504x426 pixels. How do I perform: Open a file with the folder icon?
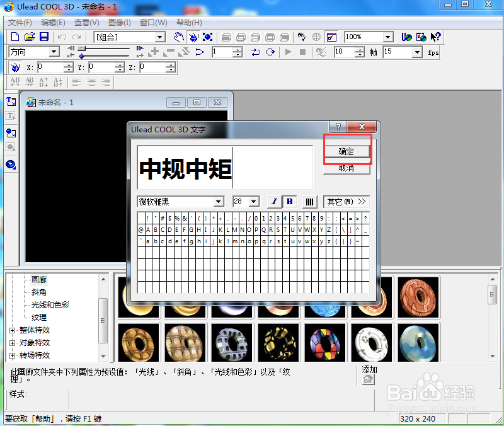(x=29, y=37)
